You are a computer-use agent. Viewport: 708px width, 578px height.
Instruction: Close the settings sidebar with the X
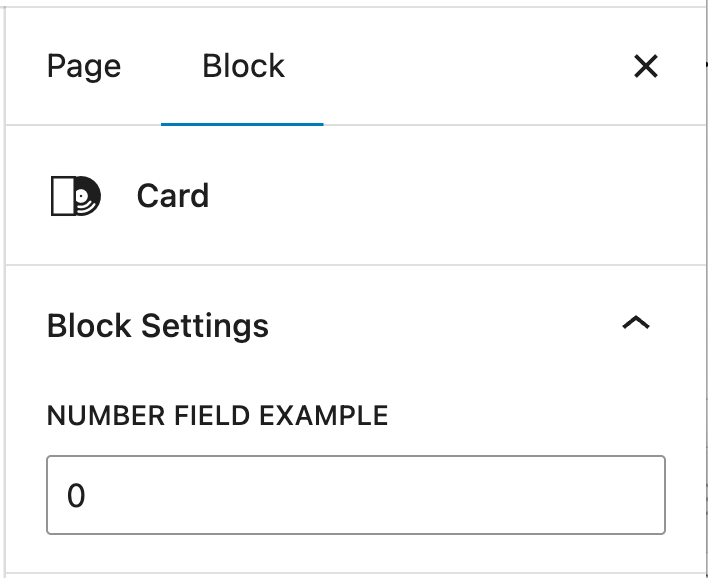(646, 67)
